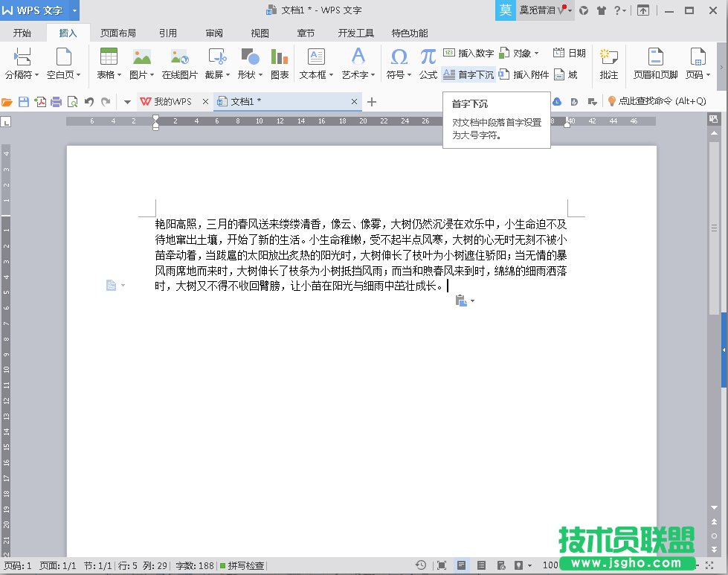Image resolution: width=728 pixels, height=575 pixels.
Task: Click the Formula (公式) pi icon
Action: point(428,57)
